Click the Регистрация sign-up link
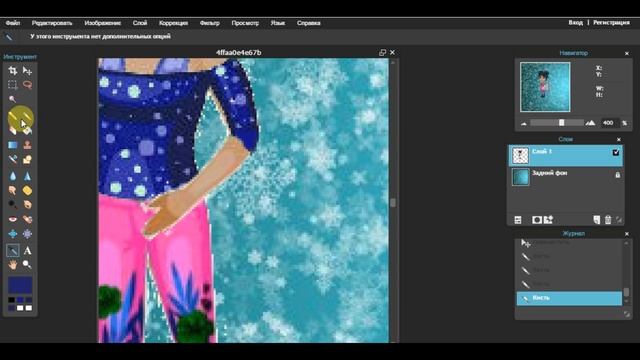The height and width of the screenshot is (360, 640). [611, 22]
